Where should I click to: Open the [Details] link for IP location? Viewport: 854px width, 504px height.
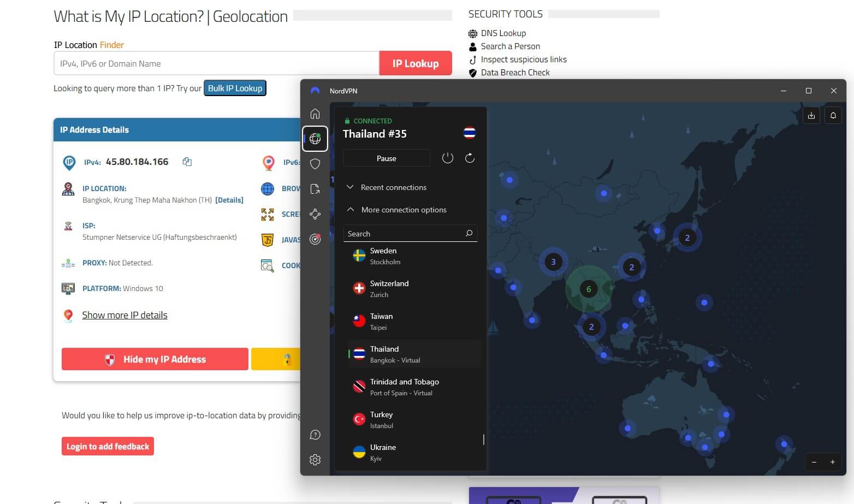pyautogui.click(x=229, y=200)
